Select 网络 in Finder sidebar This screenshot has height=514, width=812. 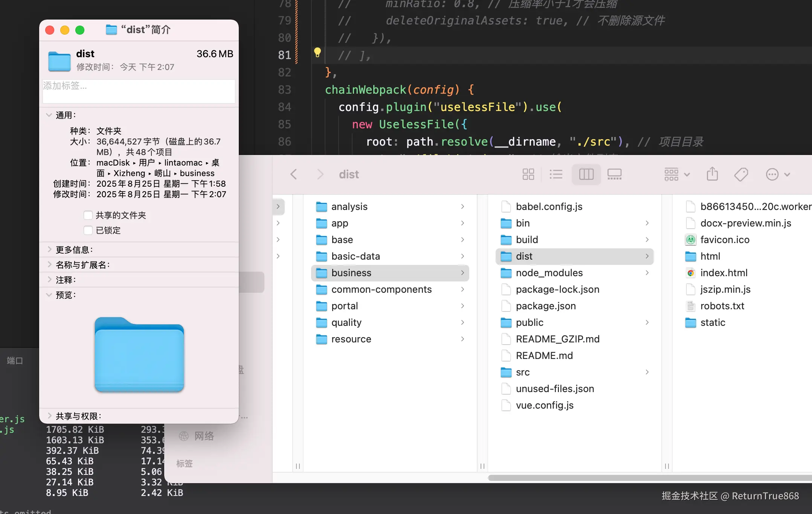point(204,436)
